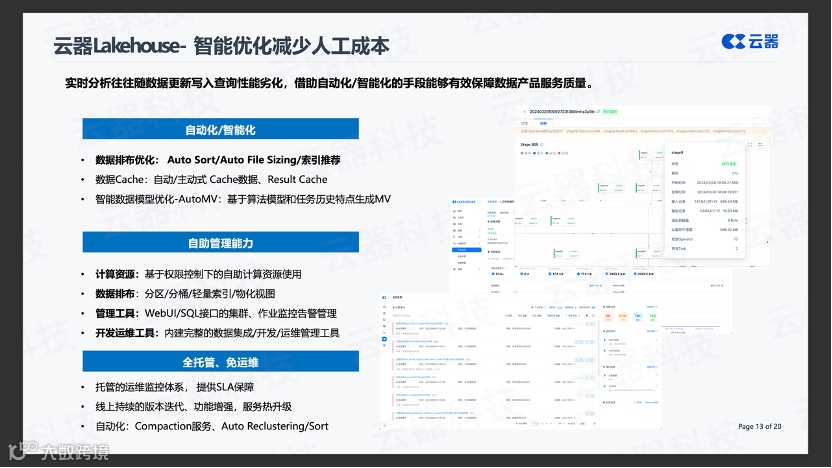Select the subtitle sentence starting '实时分析往往随数据更新'

click(x=329, y=83)
